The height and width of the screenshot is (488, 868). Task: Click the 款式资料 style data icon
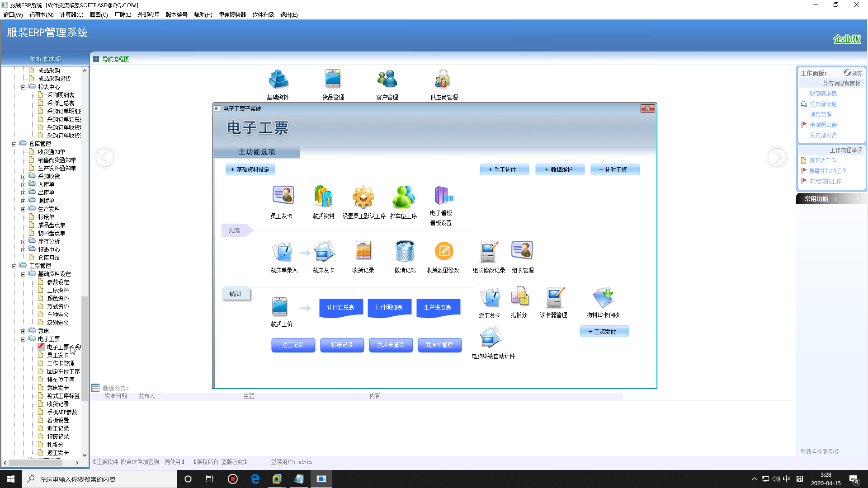[x=323, y=196]
